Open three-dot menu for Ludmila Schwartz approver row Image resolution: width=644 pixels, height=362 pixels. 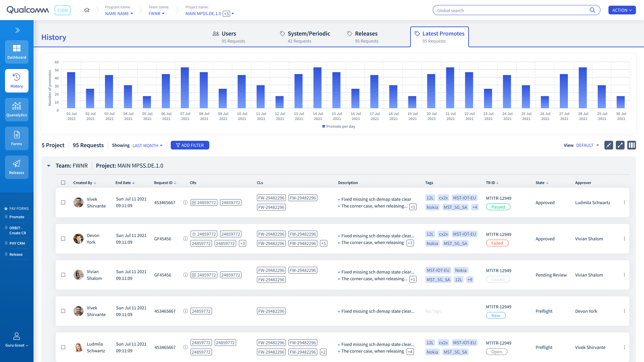pyautogui.click(x=624, y=202)
